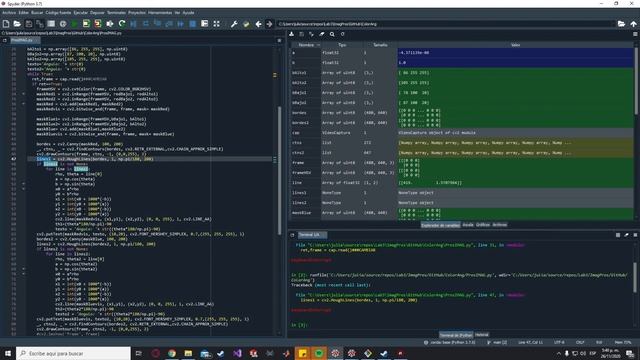Viewport: 640px width, 360px height.
Task: Sort variables by the Tipo column header
Action: point(342,45)
